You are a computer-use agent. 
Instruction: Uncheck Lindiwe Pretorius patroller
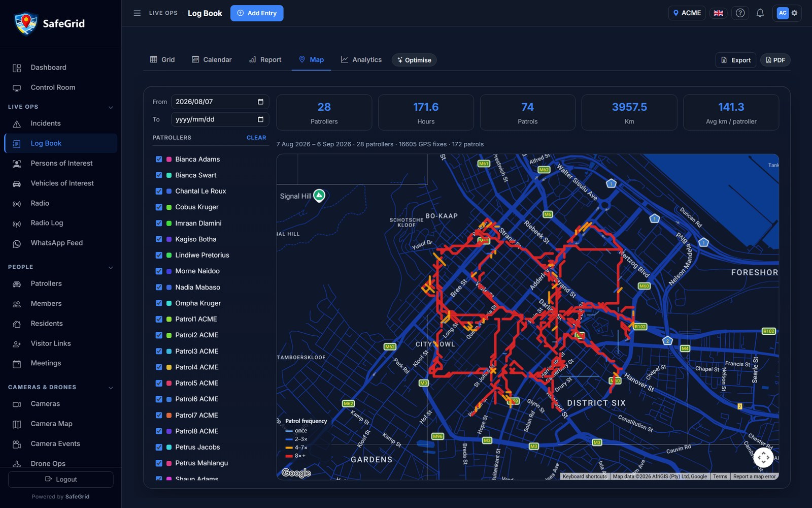(x=159, y=256)
